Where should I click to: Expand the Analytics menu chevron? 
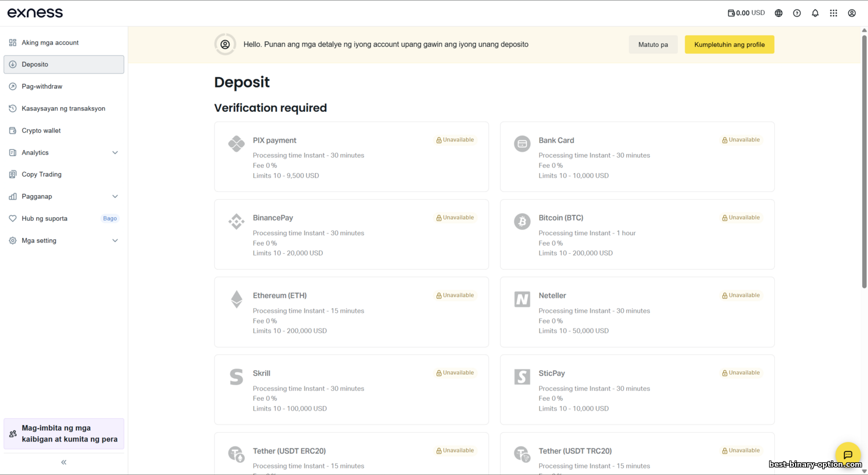coord(115,153)
